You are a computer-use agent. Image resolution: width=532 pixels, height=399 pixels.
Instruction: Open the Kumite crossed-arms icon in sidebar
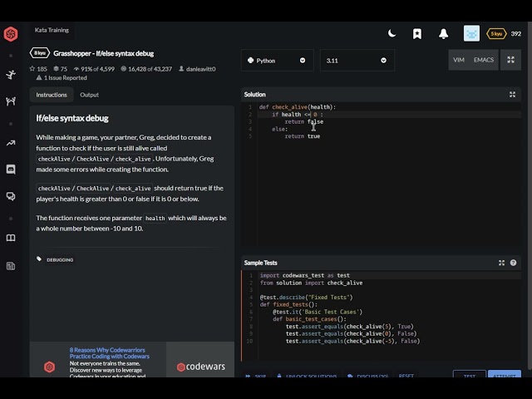11,101
